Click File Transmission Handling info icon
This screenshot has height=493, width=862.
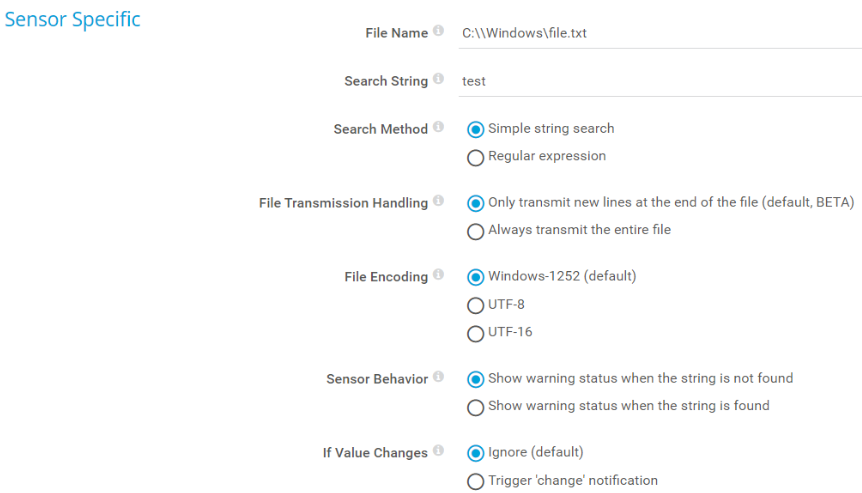click(438, 202)
